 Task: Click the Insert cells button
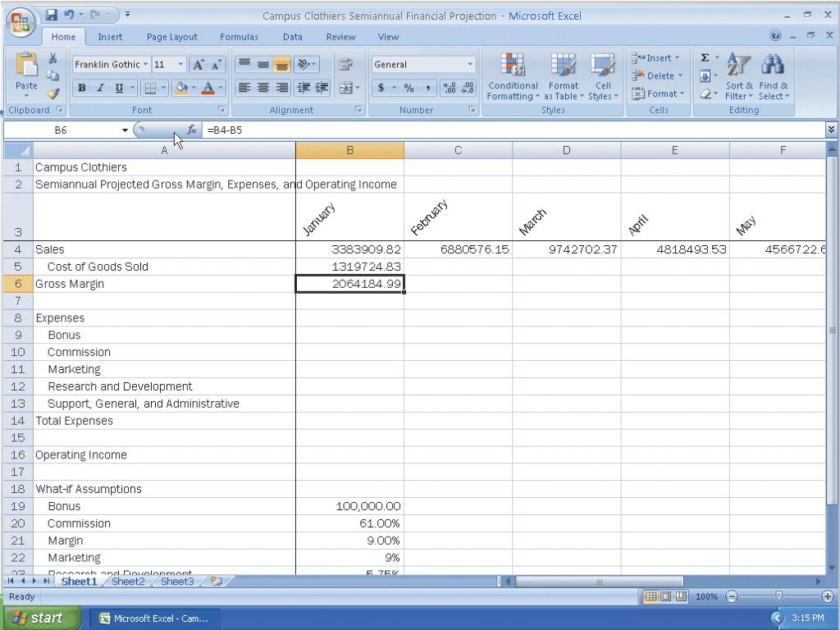656,58
